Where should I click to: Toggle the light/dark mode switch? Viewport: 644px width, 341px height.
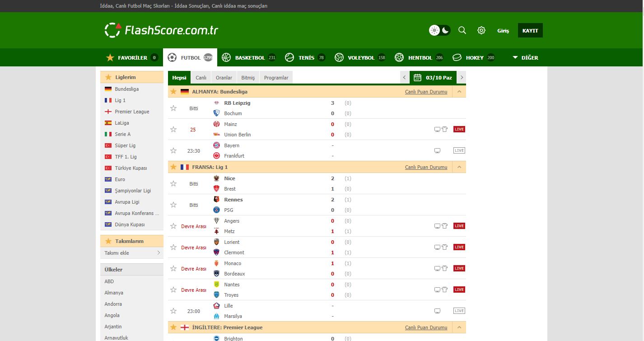click(x=439, y=30)
